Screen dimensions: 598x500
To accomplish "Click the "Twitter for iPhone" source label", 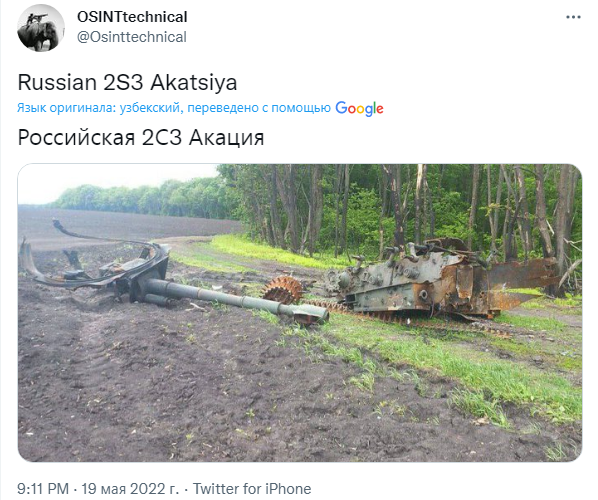I will 252,489.
